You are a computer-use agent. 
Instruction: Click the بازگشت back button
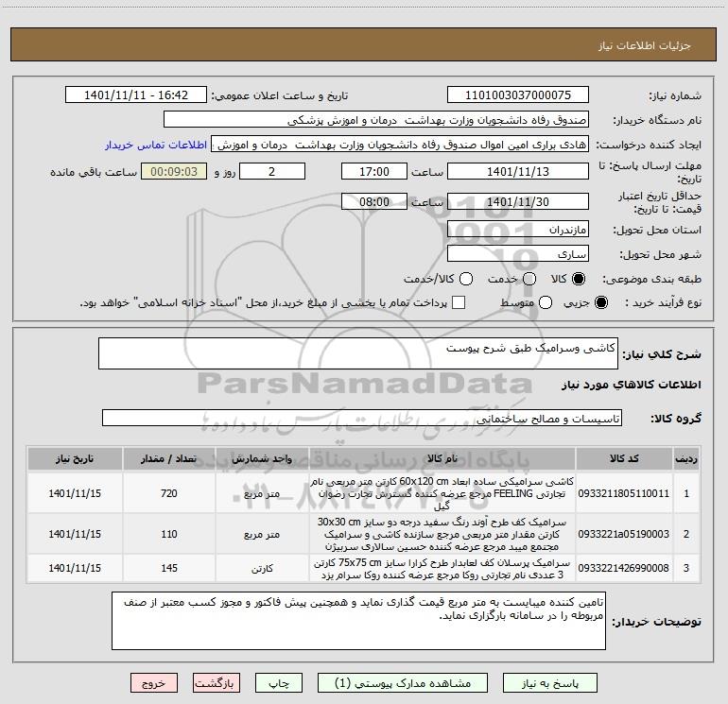[x=217, y=683]
